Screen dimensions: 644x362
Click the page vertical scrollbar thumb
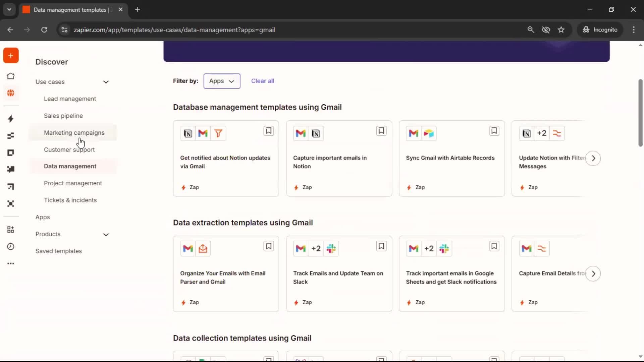point(640,113)
